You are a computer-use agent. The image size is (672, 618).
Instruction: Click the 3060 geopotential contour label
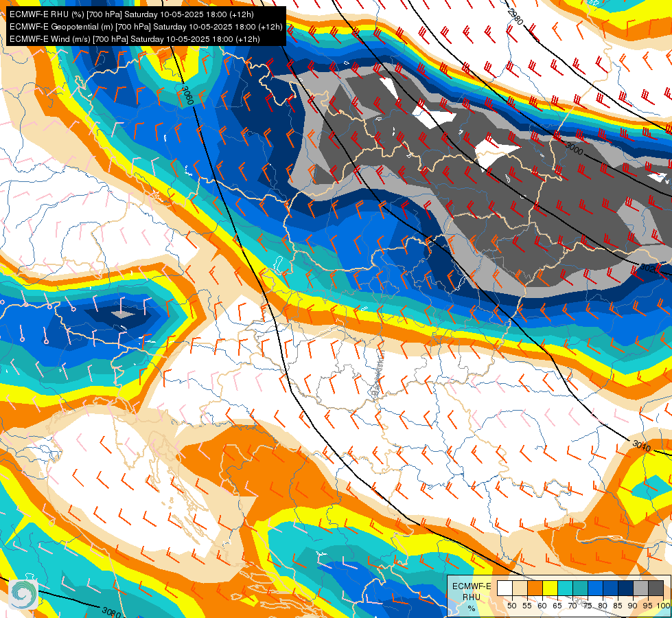(x=187, y=95)
